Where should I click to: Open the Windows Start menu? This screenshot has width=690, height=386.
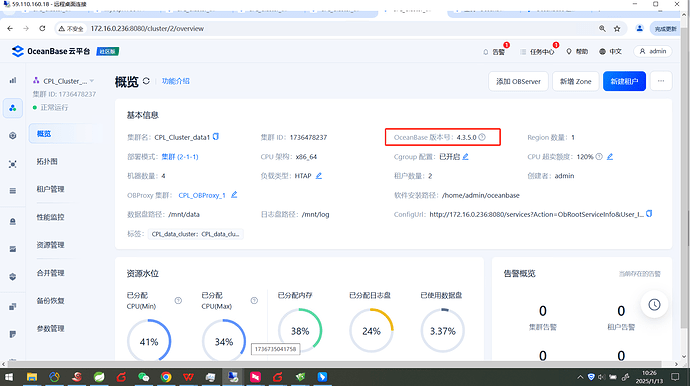coord(9,377)
